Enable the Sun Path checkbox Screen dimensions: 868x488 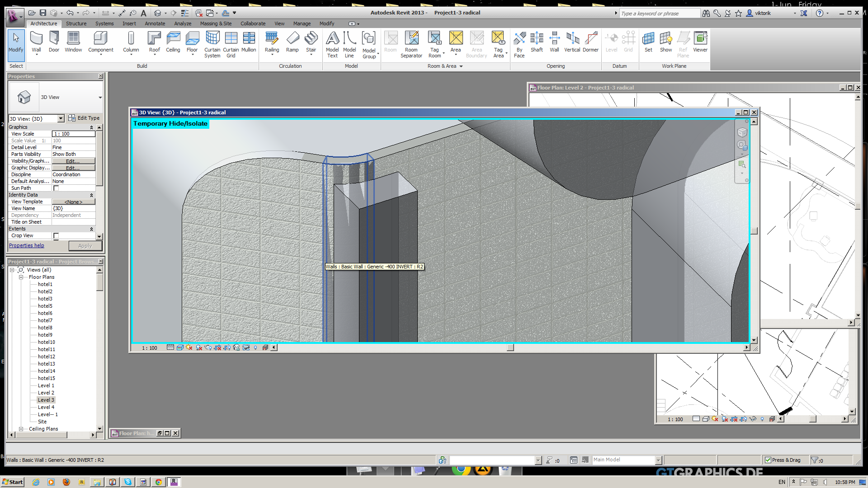56,188
